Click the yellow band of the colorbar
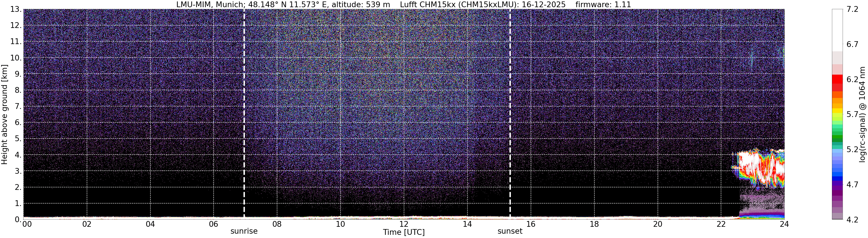 point(837,111)
